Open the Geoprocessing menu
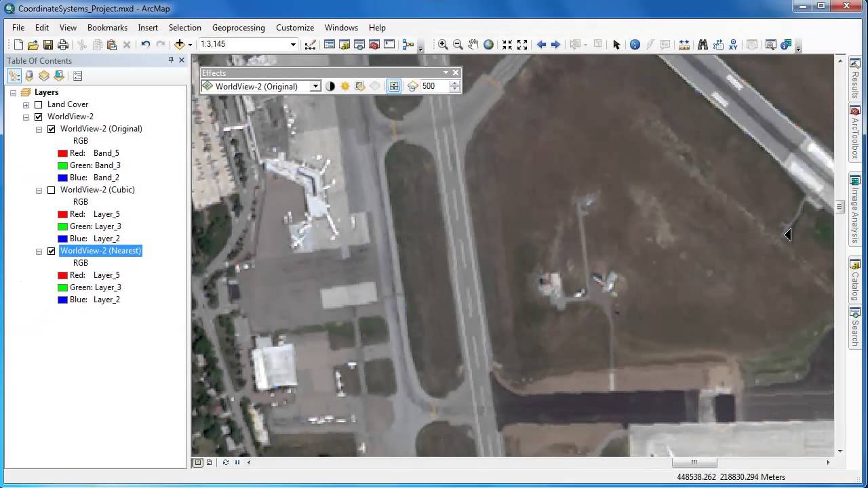This screenshot has height=488, width=868. click(x=239, y=28)
